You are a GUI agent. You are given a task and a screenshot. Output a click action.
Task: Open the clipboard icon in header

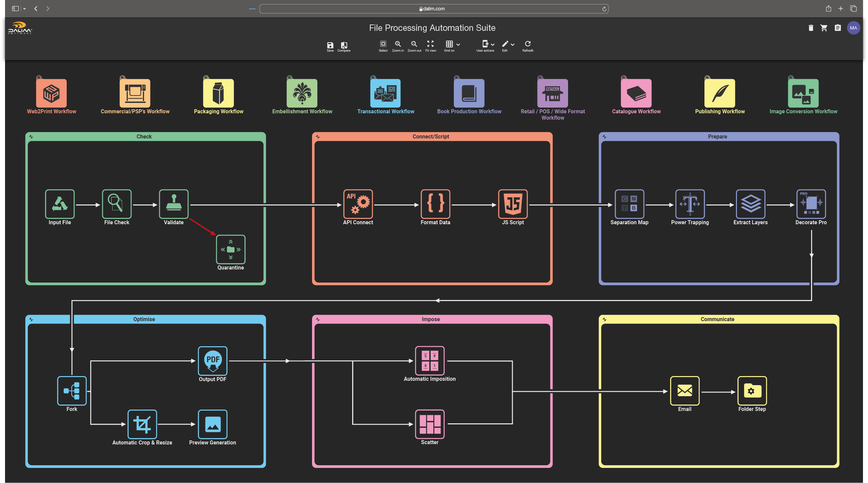tap(838, 28)
